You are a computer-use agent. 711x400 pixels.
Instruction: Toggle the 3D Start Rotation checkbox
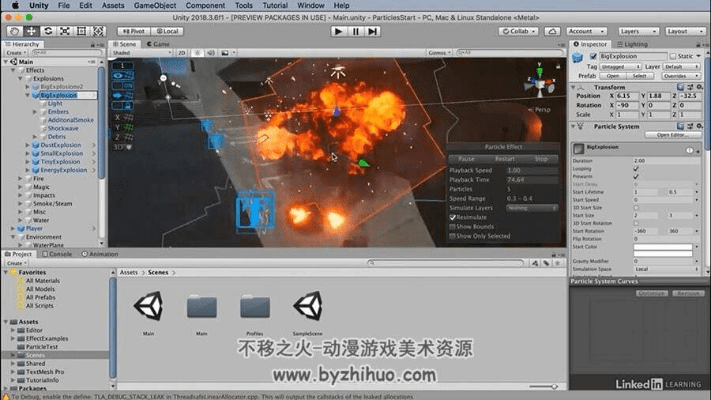click(636, 224)
